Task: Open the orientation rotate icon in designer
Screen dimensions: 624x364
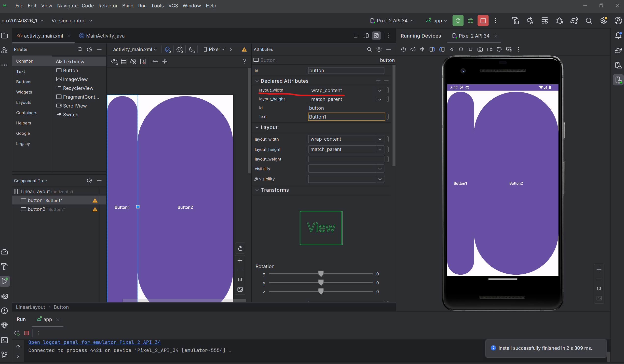Action: click(x=179, y=49)
